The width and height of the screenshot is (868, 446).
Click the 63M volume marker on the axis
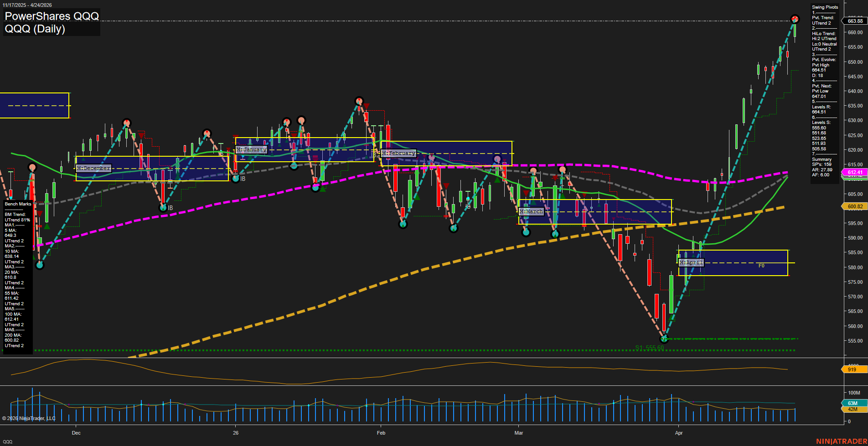tap(852, 403)
